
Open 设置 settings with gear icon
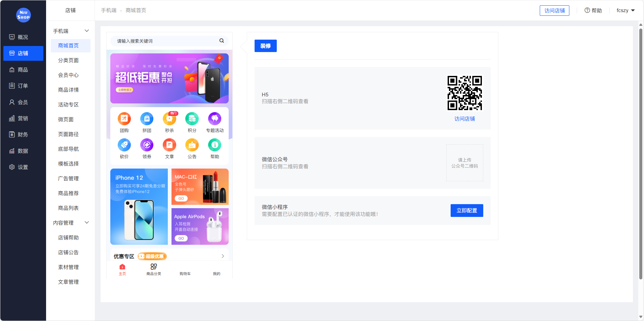click(x=23, y=167)
